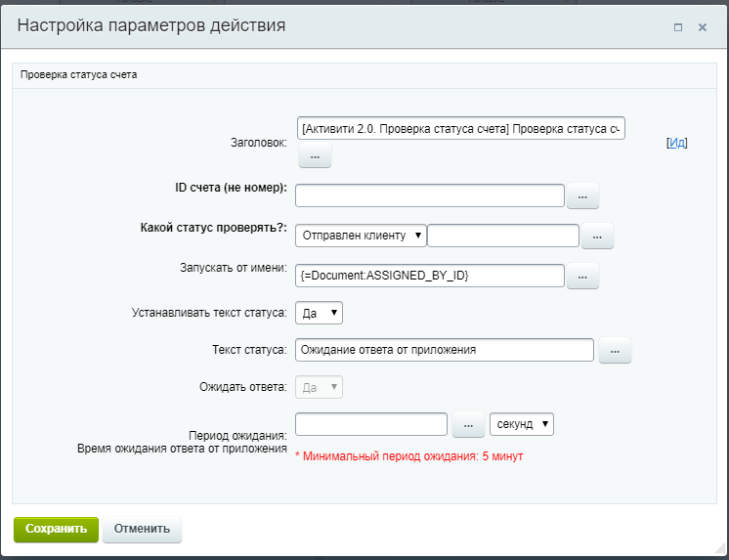Viewport: 729px width, 560px height.
Task: Focus the Запускать от имени field
Action: click(x=430, y=277)
